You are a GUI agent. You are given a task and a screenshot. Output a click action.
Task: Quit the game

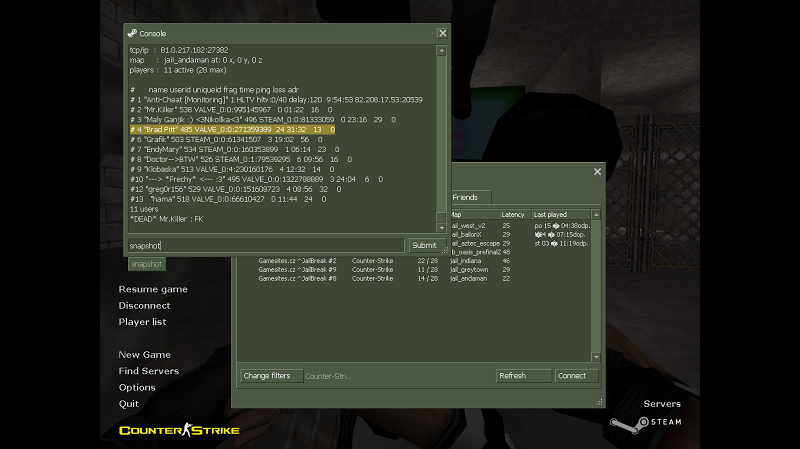click(x=129, y=404)
